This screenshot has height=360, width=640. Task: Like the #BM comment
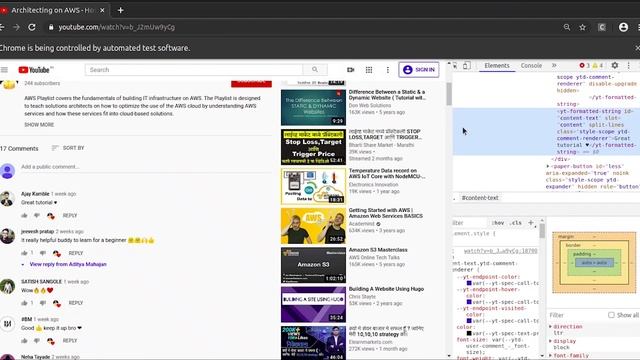tap(24, 340)
